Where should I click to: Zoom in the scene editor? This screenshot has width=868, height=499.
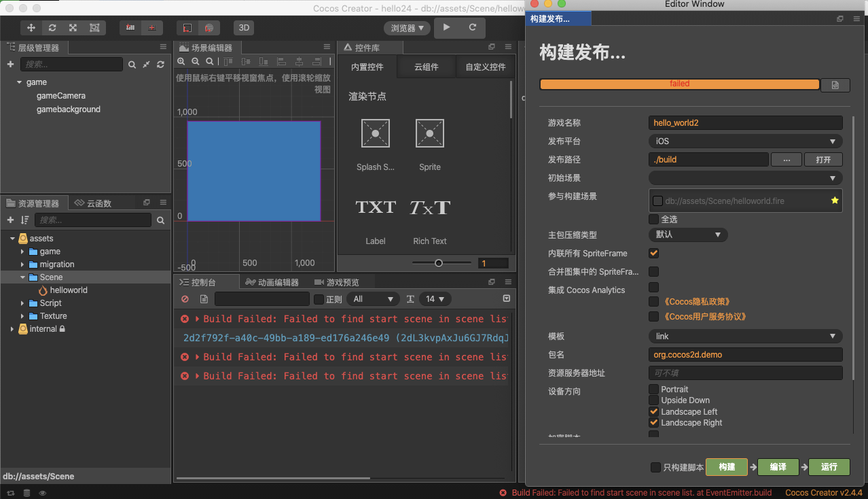[x=181, y=61]
